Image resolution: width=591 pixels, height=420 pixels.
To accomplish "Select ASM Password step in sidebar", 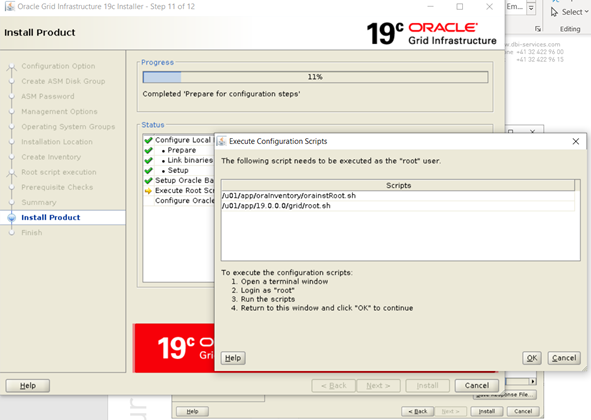I will [x=47, y=96].
